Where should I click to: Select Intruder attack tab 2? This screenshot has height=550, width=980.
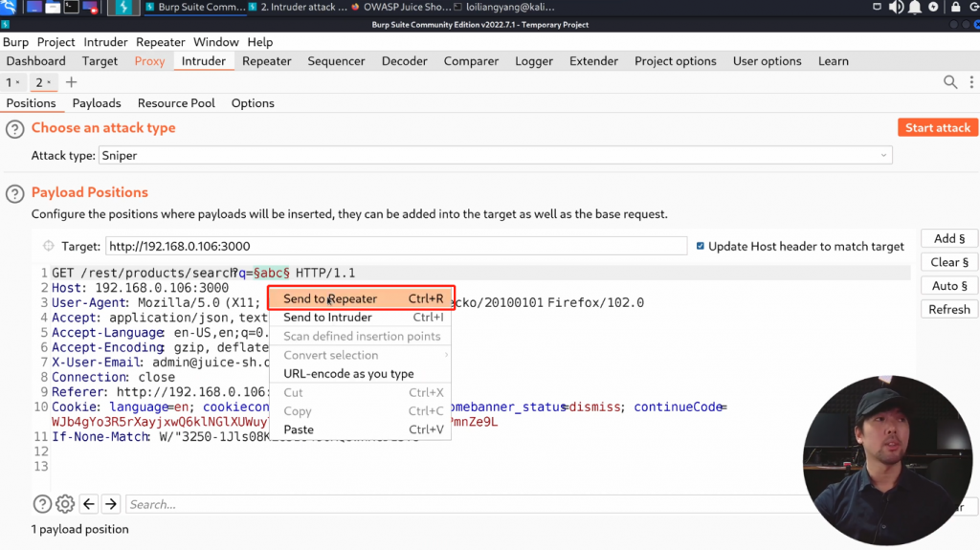coord(42,82)
